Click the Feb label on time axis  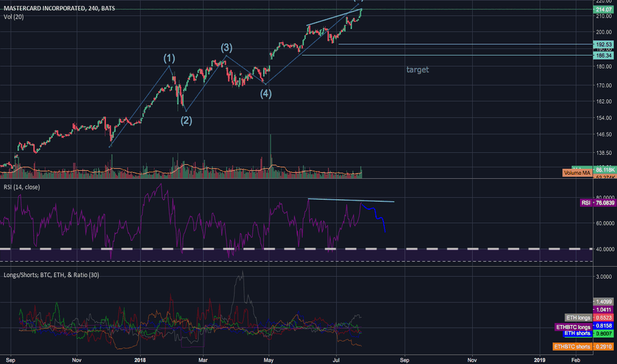(x=576, y=360)
